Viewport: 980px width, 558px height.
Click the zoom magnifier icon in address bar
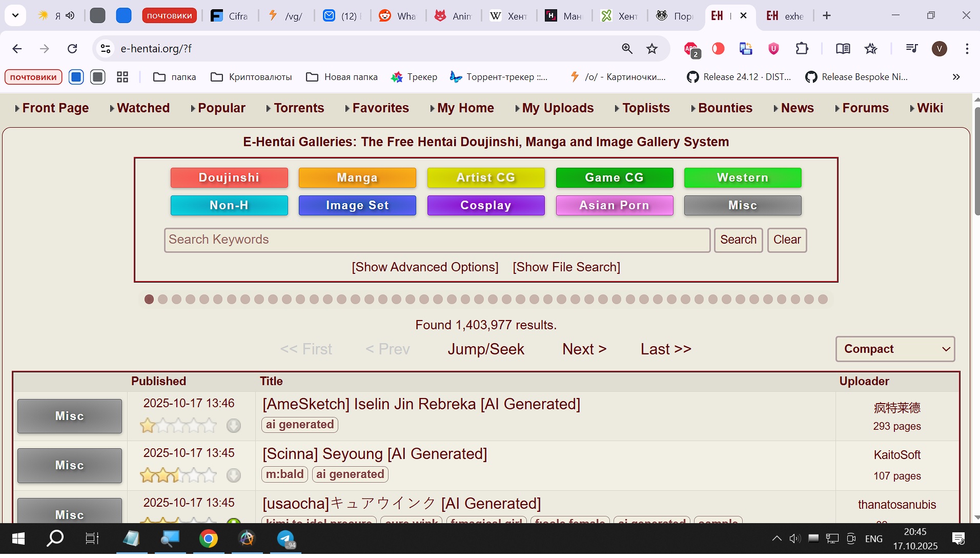point(627,49)
